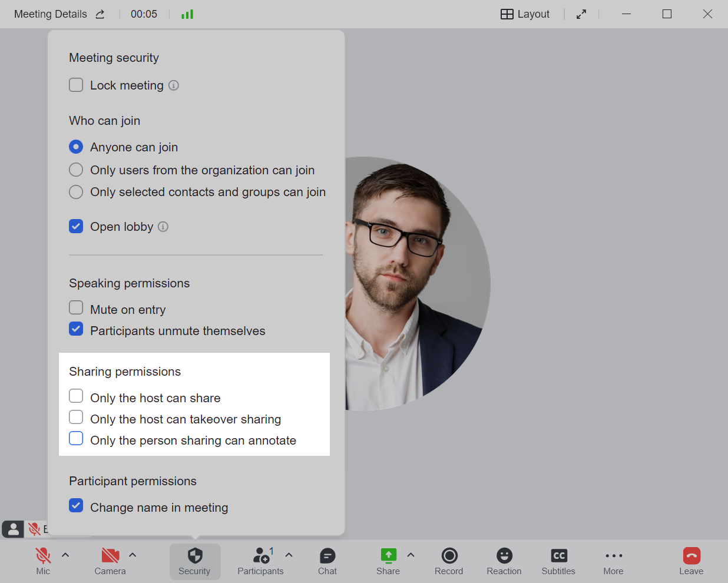Screen dimensions: 728x583
Task: Open the share icon beside Meeting Details
Action: point(100,14)
